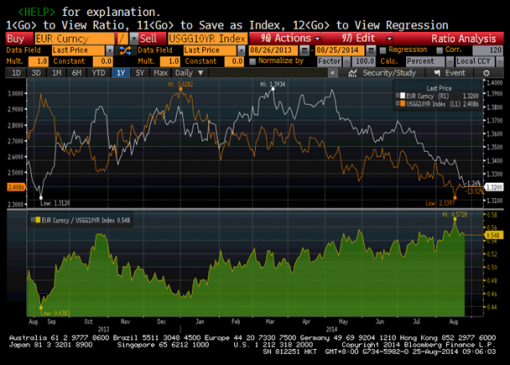Click the Low: 0.4383 marker in ratio pane
The image size is (510, 365).
pos(41,307)
